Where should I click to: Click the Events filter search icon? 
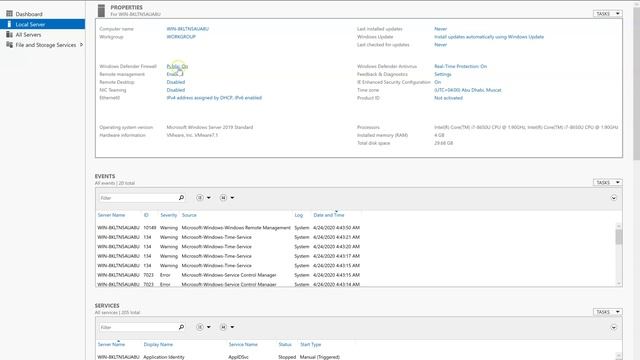pyautogui.click(x=181, y=198)
